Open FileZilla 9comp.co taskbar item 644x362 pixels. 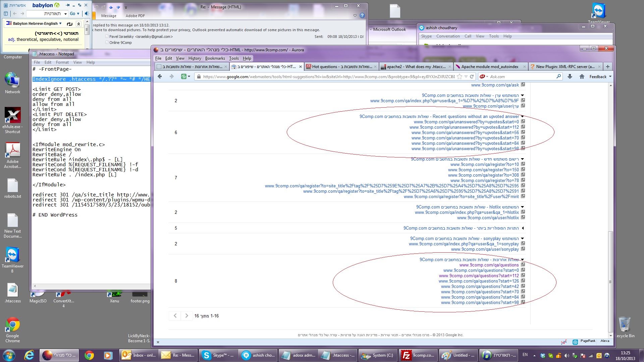pos(418,355)
